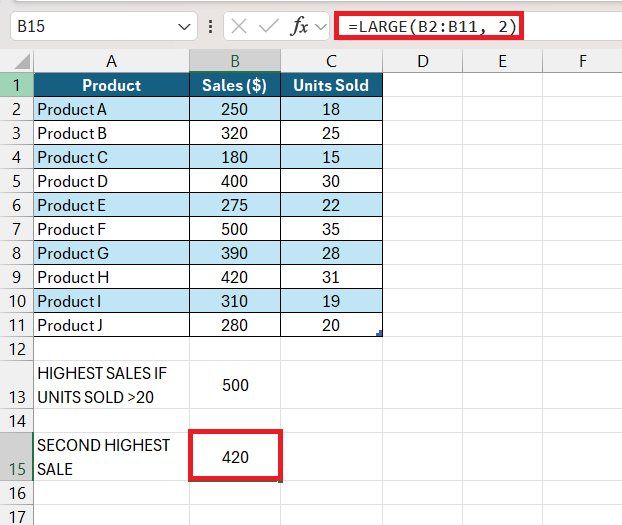Cancel formula entry with the X icon
622x525 pixels.
(x=239, y=27)
